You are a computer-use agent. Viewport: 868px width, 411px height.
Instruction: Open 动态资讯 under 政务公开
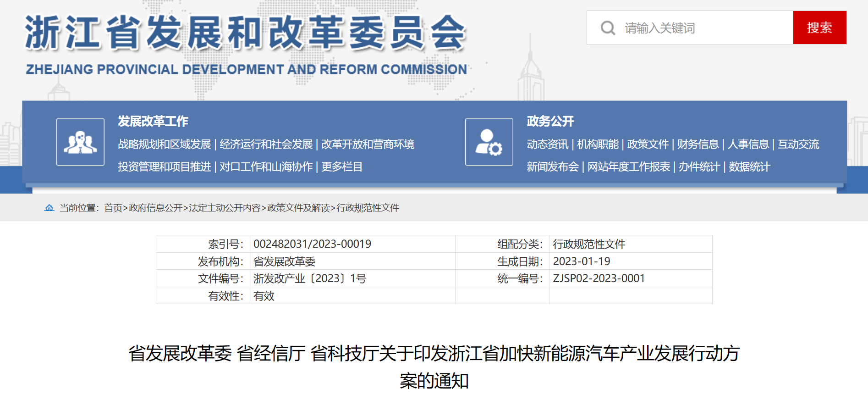[x=547, y=144]
